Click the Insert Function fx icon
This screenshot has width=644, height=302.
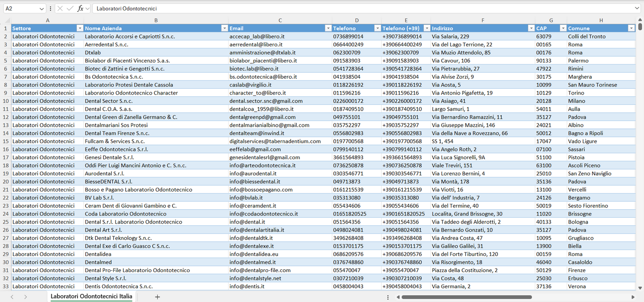coord(80,8)
